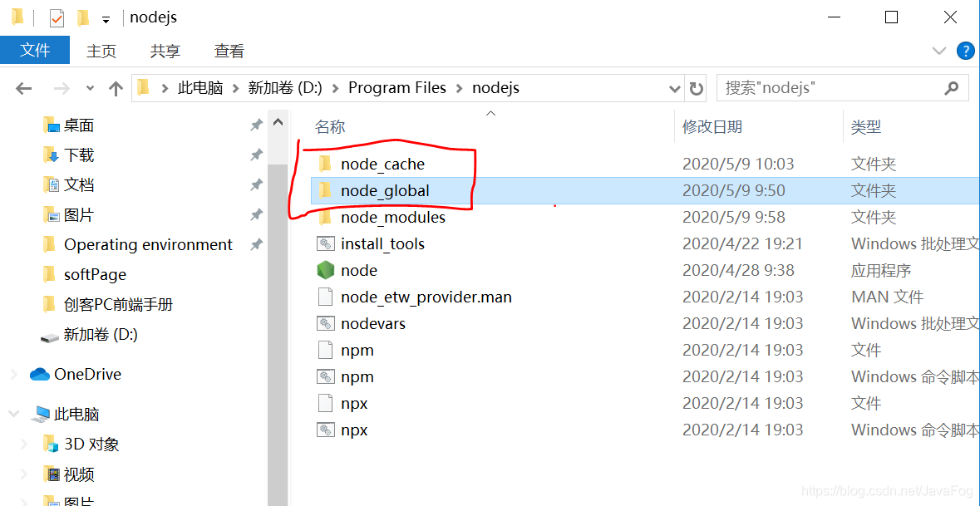Open the address bar history dropdown
The height and width of the screenshot is (506, 980).
tap(675, 89)
